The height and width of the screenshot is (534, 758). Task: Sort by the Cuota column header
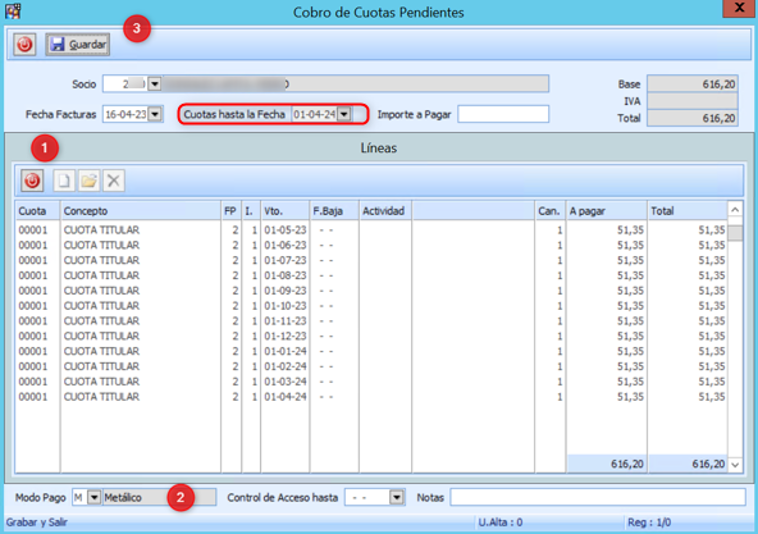pyautogui.click(x=38, y=211)
